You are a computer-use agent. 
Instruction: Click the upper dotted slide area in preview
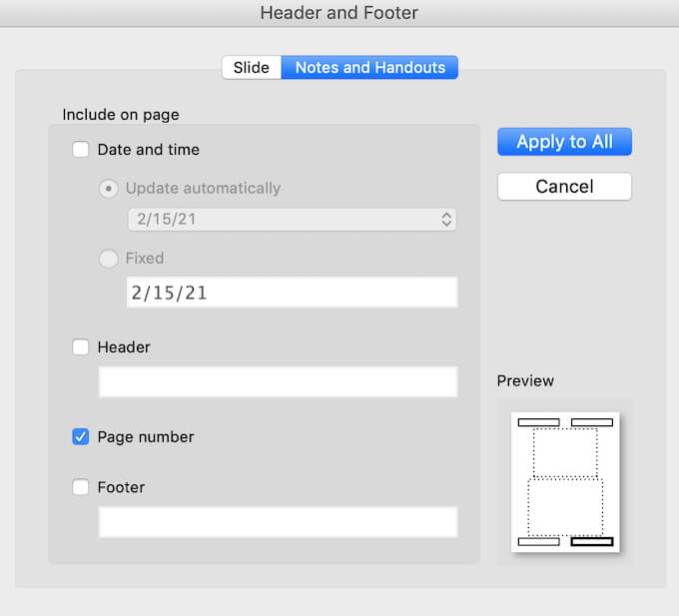click(565, 451)
